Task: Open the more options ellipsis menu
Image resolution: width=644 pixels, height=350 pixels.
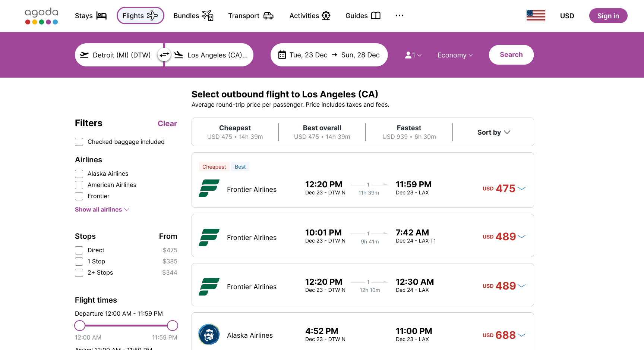Action: (x=400, y=16)
